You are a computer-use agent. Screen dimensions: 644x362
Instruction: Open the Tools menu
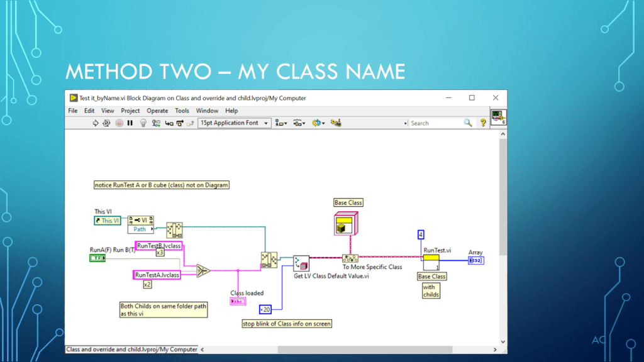[x=182, y=111]
